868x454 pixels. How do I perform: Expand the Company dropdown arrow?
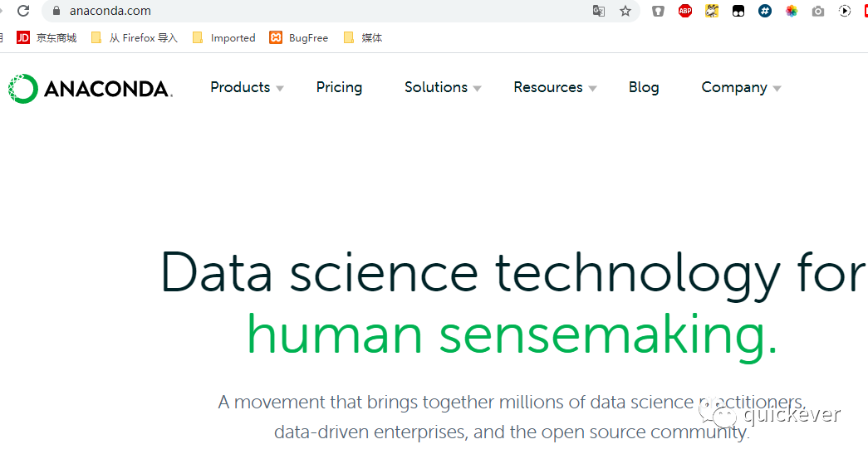(777, 88)
